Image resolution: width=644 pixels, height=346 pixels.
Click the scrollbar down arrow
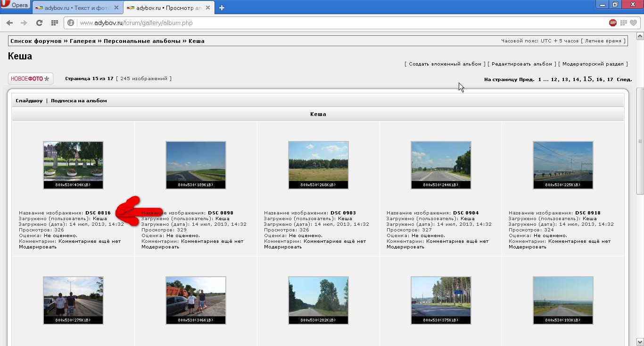click(x=640, y=341)
